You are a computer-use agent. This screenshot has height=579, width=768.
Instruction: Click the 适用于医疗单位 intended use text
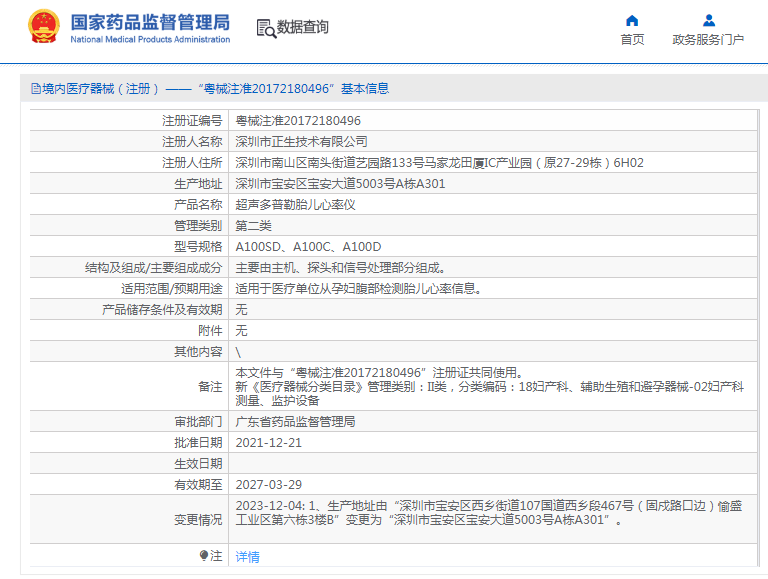(x=358, y=289)
